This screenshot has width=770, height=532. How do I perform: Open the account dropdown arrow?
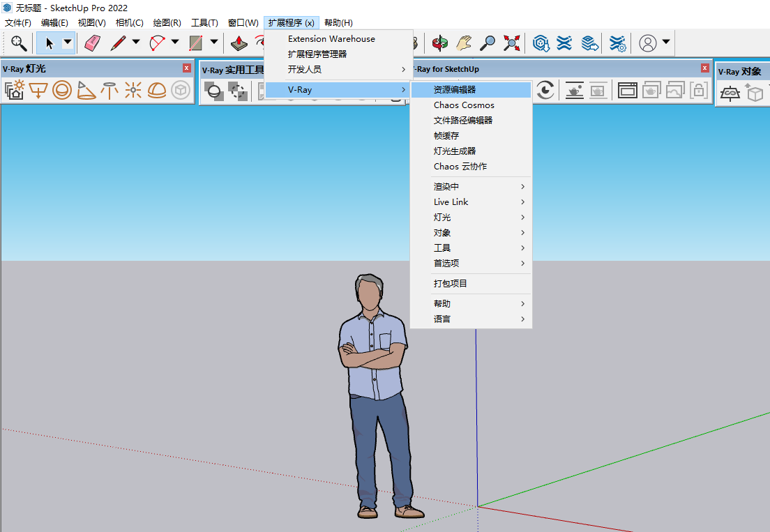click(666, 43)
